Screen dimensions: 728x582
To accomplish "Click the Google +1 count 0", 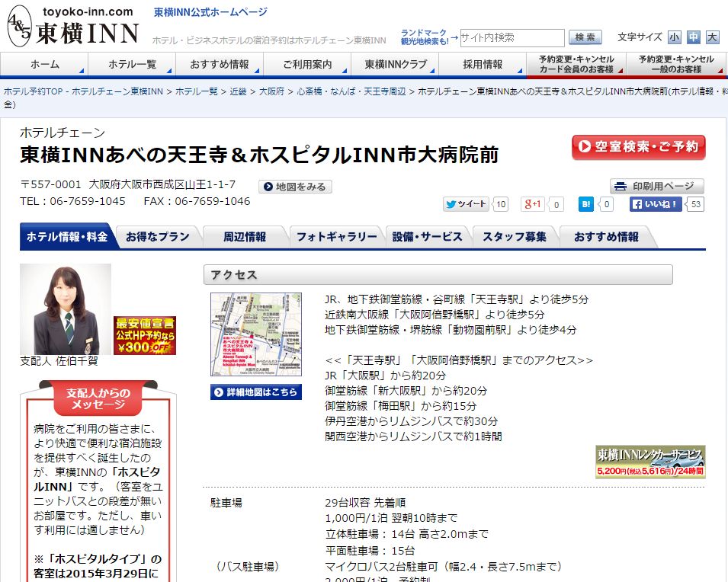I will coord(556,204).
